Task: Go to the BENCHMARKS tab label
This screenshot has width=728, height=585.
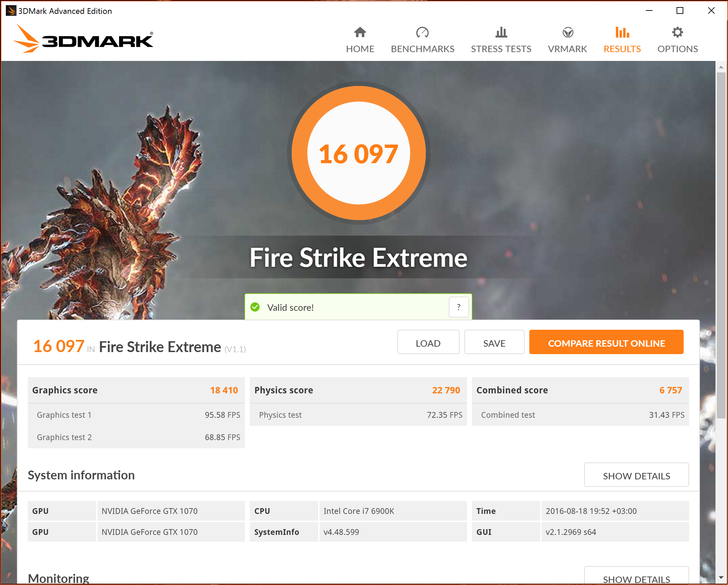Action: 422,49
